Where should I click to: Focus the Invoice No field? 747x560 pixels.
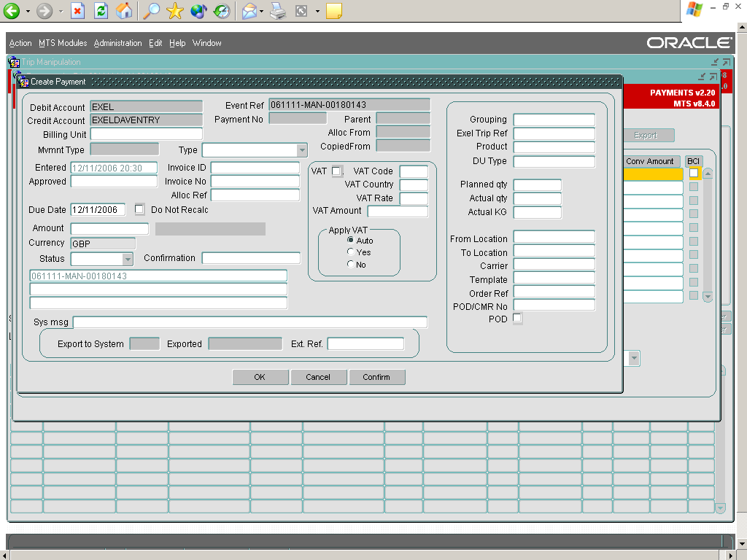coord(255,182)
